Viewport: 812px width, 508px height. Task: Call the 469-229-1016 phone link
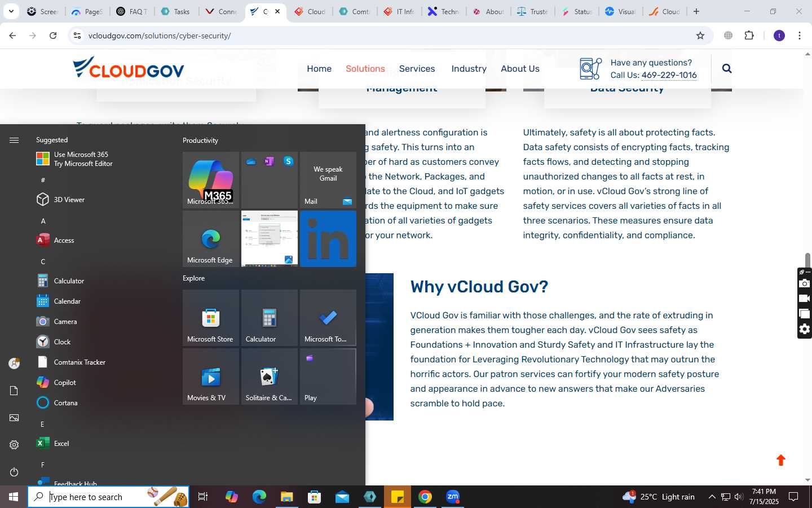669,75
